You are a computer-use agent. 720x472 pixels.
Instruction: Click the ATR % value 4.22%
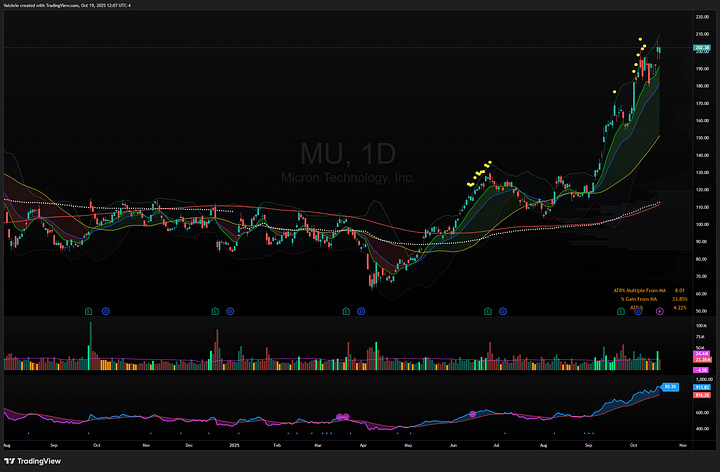(x=680, y=308)
